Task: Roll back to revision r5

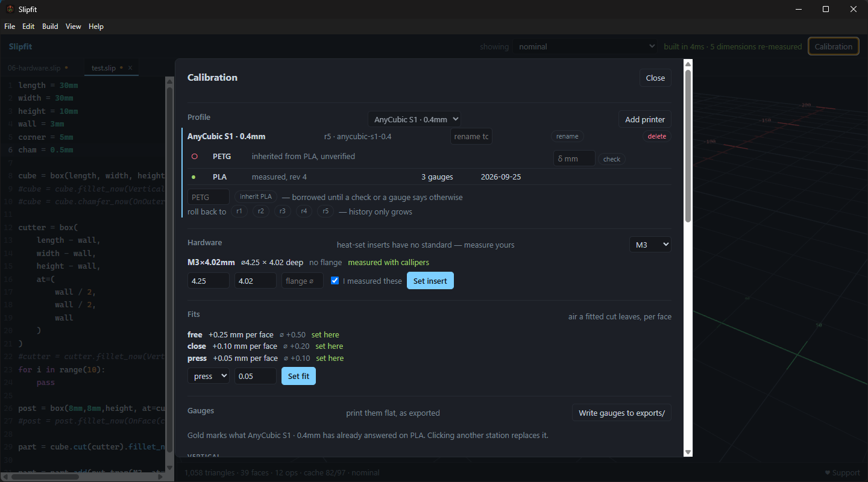Action: [x=325, y=211]
